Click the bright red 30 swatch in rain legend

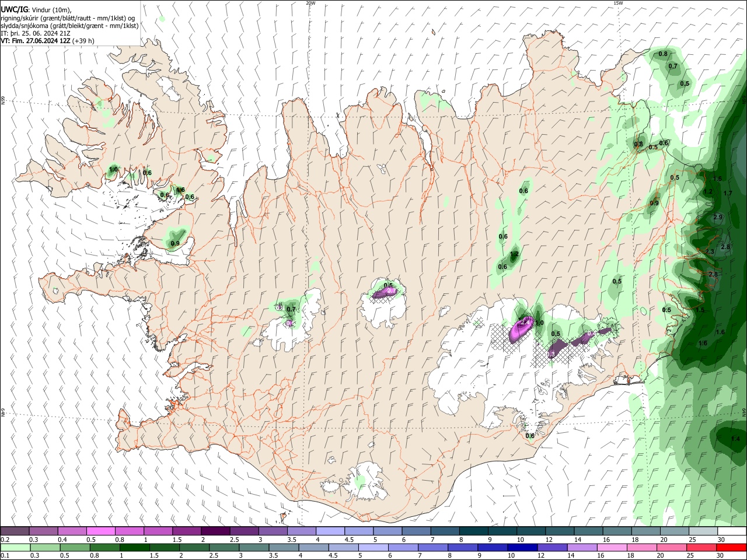[732, 548]
